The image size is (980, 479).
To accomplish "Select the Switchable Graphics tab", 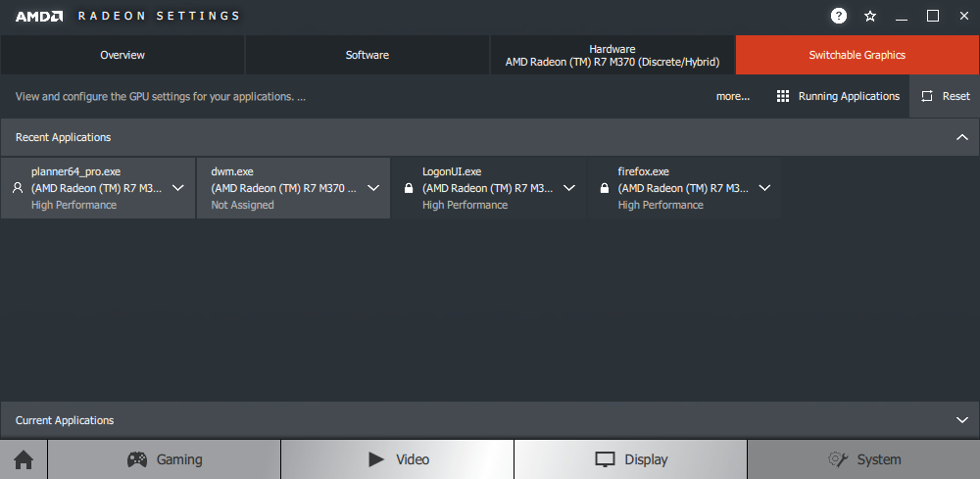I will coord(857,55).
